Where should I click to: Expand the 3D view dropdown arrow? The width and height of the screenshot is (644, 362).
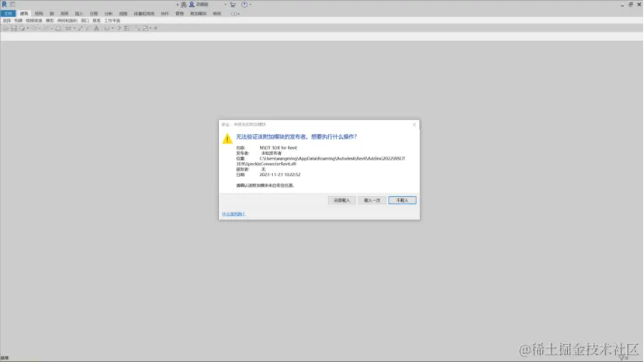pyautogui.click(x=113, y=29)
